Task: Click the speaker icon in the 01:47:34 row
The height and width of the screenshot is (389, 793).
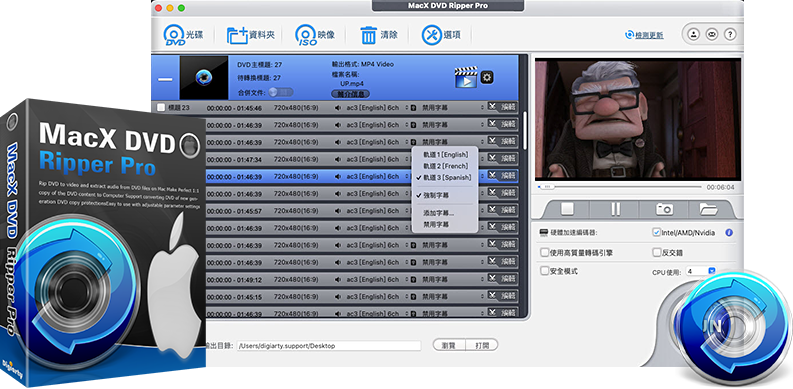Action: click(338, 159)
